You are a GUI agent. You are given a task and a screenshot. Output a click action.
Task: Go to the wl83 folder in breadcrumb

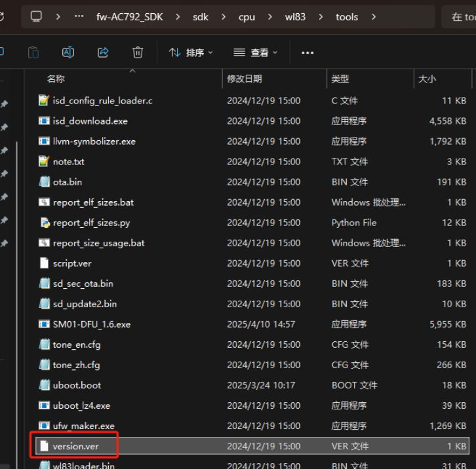coord(295,17)
